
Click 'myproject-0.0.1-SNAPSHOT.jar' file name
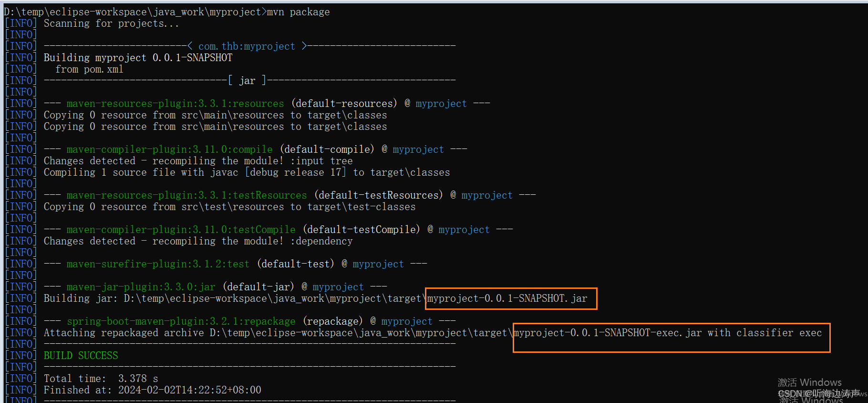(x=507, y=298)
